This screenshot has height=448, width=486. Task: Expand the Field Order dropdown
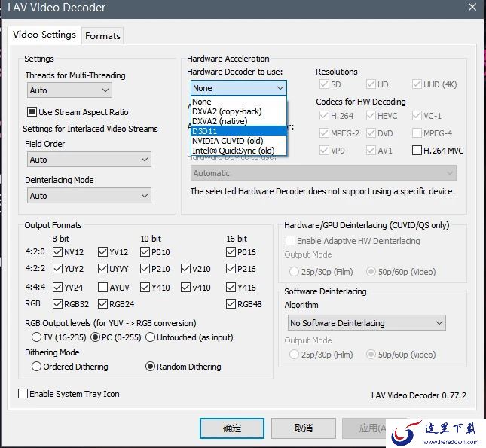(x=89, y=160)
